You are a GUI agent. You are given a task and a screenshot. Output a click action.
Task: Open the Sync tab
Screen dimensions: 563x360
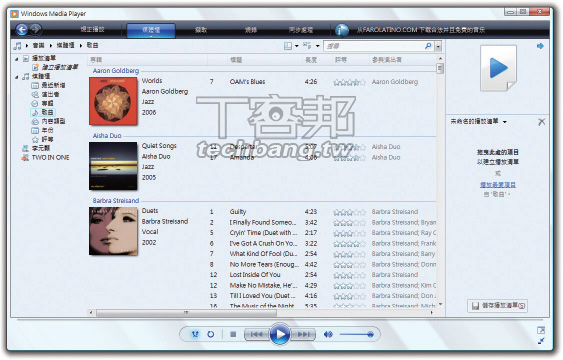point(301,30)
